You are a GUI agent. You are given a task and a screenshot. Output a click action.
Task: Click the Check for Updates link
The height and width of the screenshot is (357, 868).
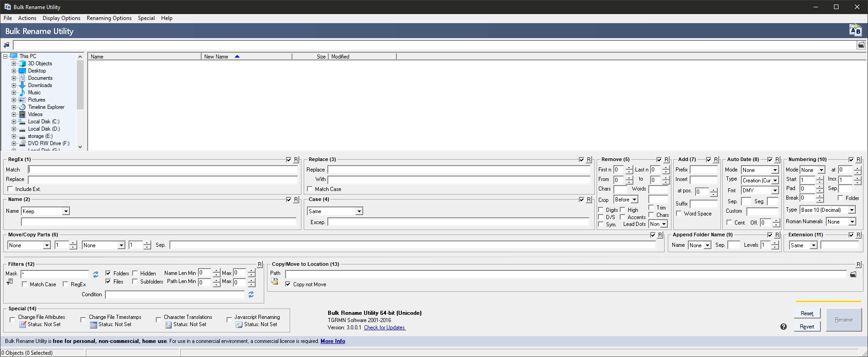[x=385, y=328]
